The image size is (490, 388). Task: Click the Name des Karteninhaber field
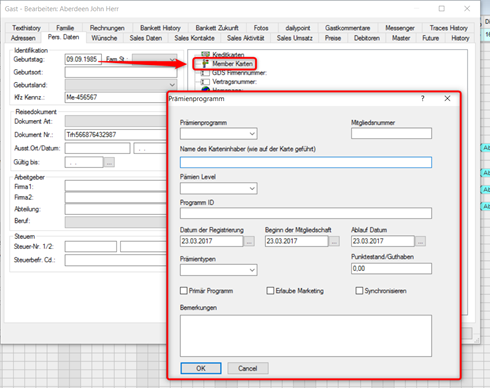pos(306,162)
